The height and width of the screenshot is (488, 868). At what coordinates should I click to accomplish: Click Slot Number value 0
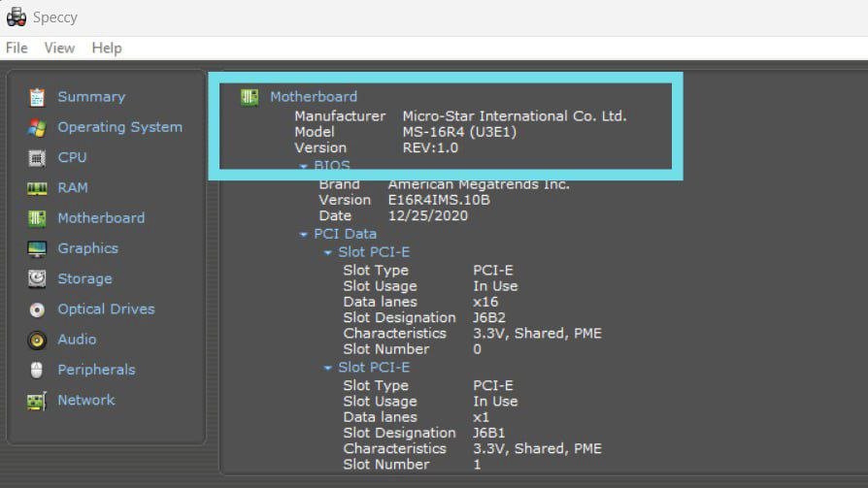coord(477,349)
